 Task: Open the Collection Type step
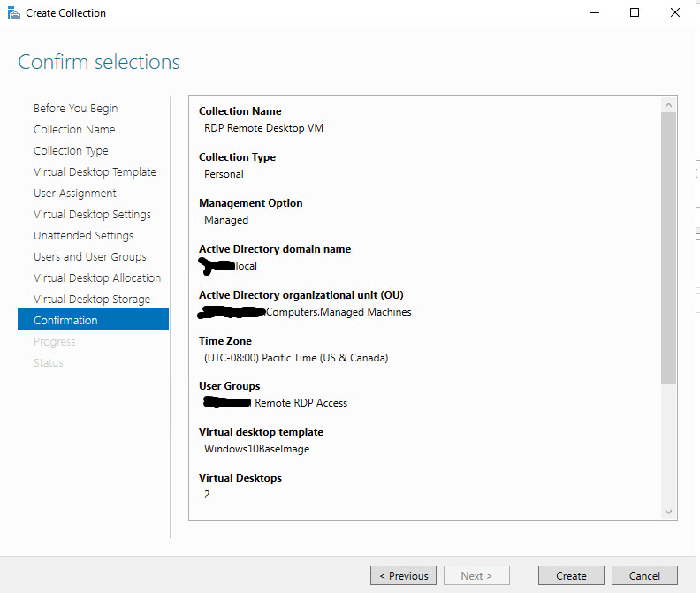pos(71,151)
